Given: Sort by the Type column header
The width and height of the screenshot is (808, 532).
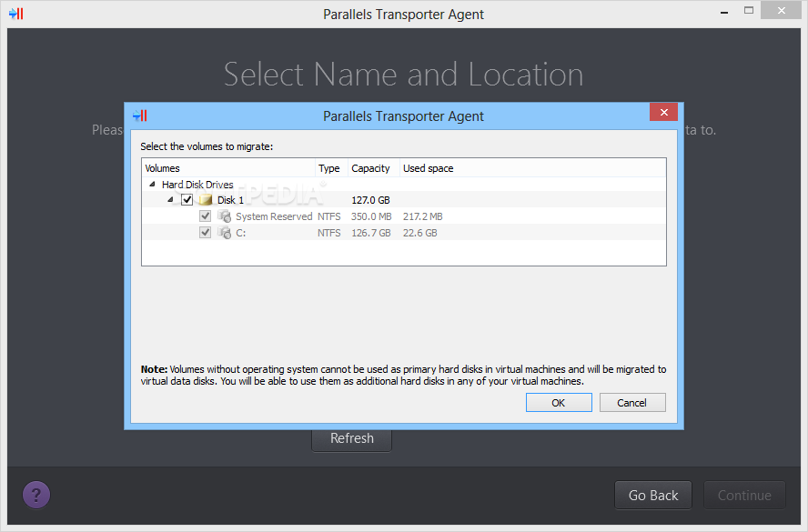Looking at the screenshot, I should (x=331, y=168).
